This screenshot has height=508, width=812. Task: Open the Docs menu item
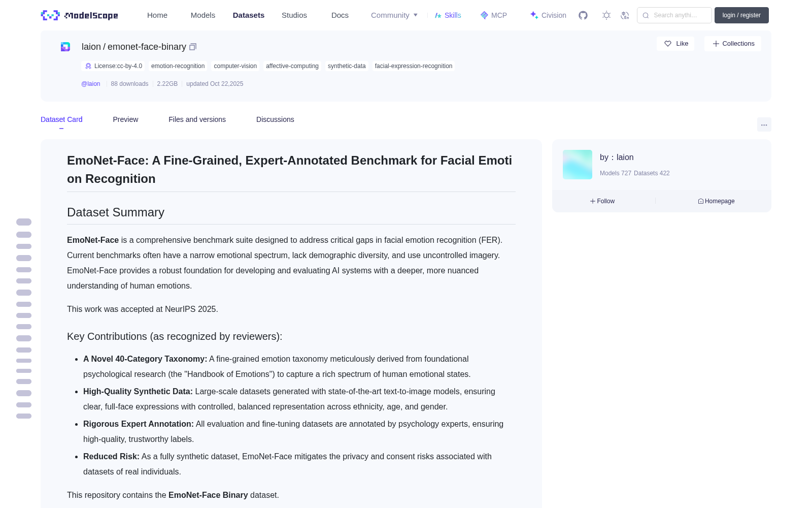pyautogui.click(x=340, y=15)
